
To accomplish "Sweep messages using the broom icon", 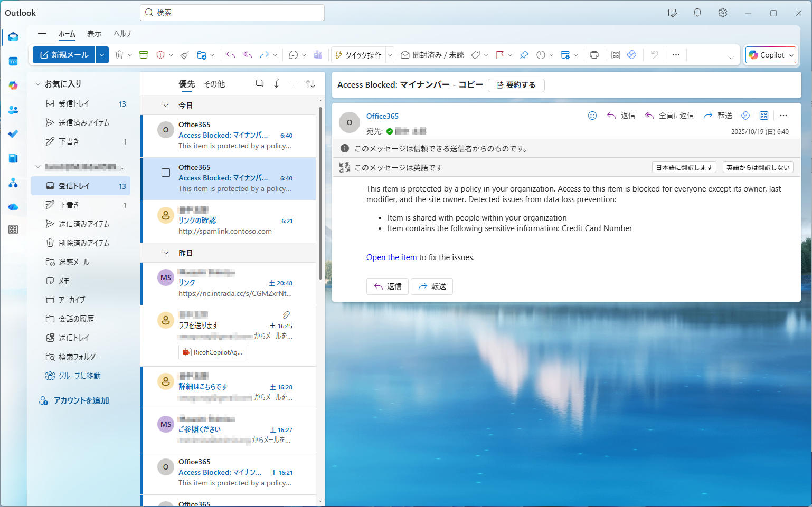I will (184, 54).
